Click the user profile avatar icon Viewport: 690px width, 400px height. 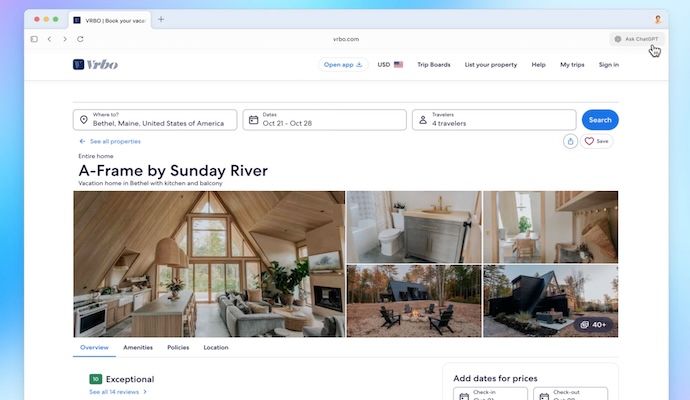658,19
